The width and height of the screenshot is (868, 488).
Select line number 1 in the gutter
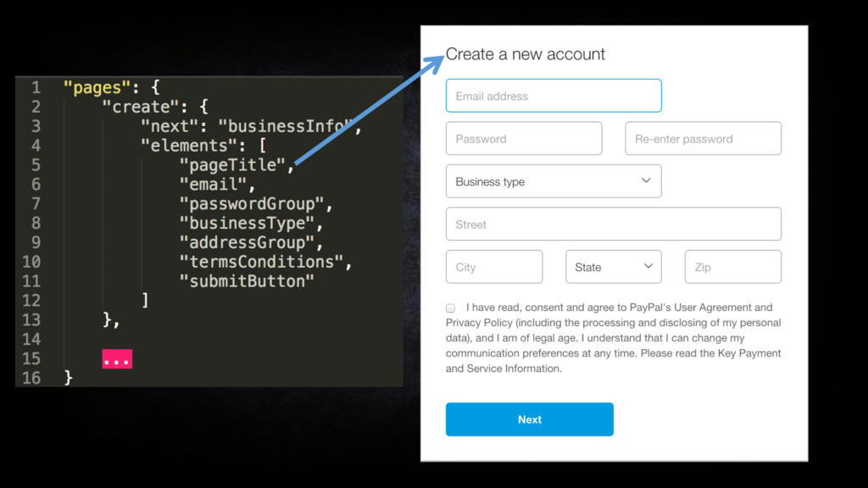[x=36, y=87]
